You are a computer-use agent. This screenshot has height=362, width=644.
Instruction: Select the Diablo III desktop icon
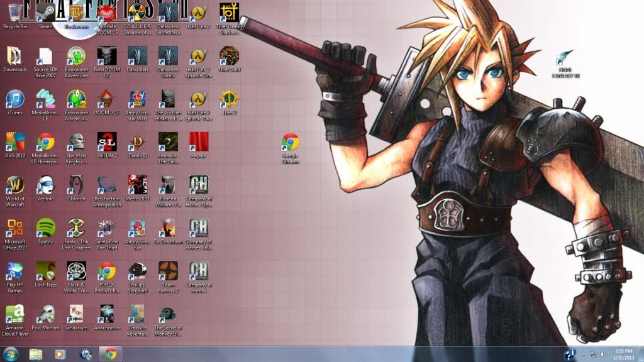tap(137, 142)
